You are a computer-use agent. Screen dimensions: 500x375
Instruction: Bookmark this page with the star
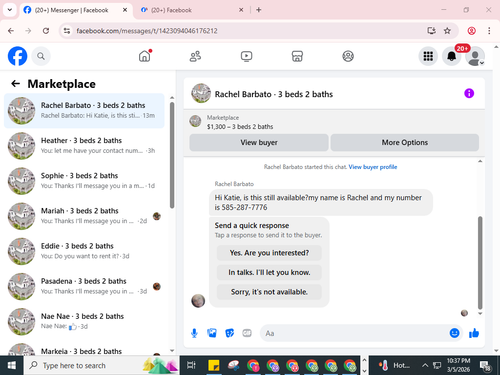pyautogui.click(x=447, y=31)
